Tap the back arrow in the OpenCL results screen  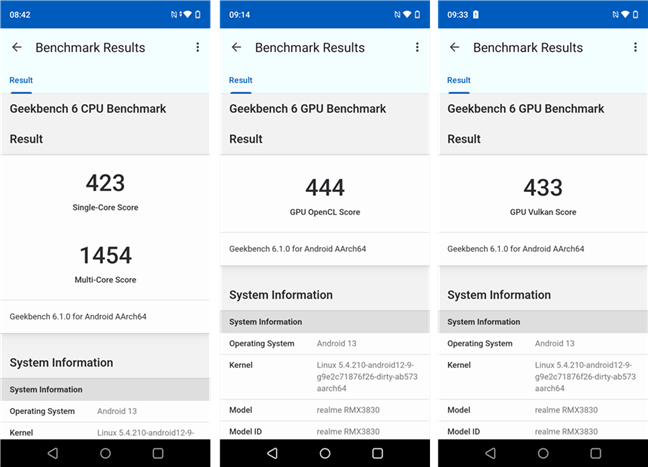[236, 48]
